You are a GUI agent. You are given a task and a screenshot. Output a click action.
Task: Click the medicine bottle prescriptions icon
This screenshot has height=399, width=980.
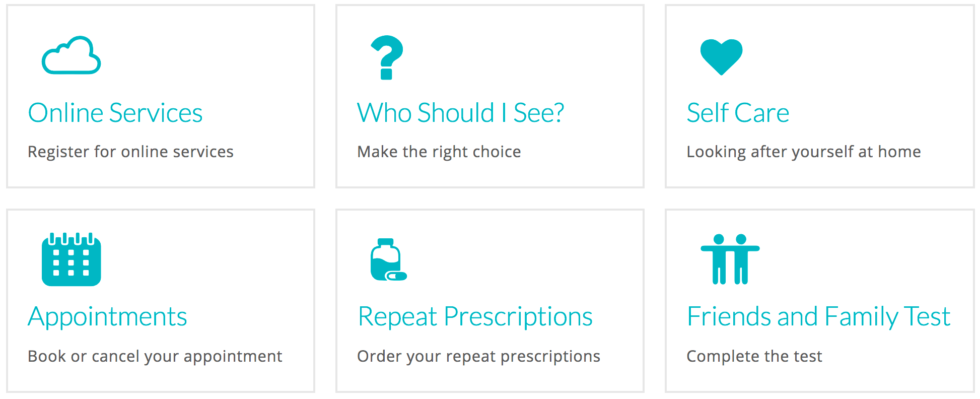388,259
